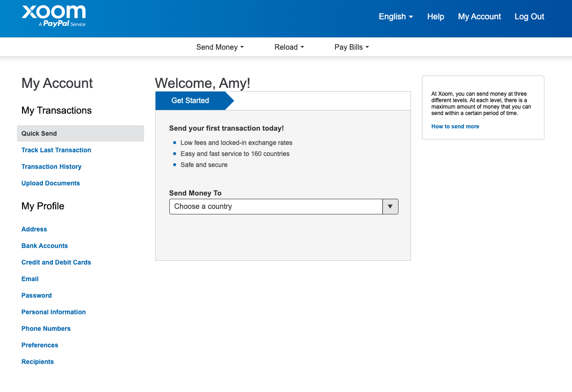Open Track Last Transaction
This screenshot has width=572, height=392.
pyautogui.click(x=56, y=150)
